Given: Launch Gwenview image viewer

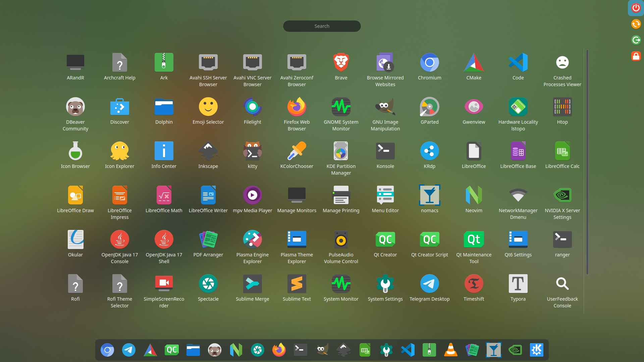Looking at the screenshot, I should coord(474,111).
